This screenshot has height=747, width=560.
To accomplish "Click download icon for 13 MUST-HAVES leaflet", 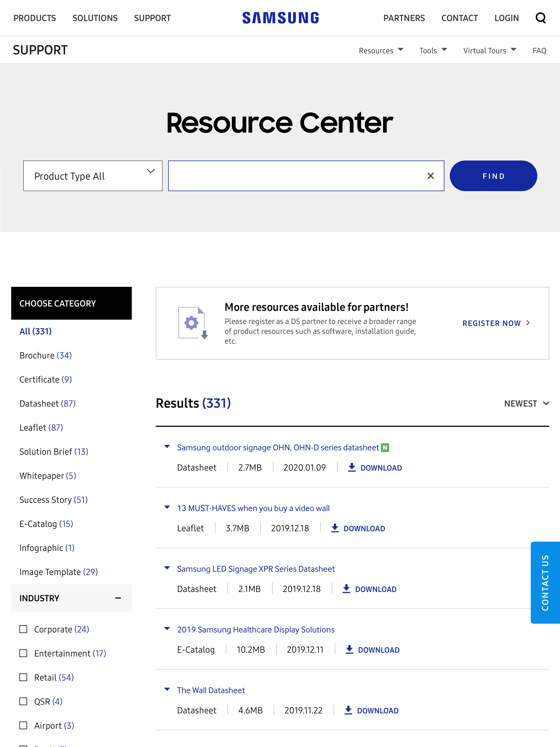I will 334,528.
